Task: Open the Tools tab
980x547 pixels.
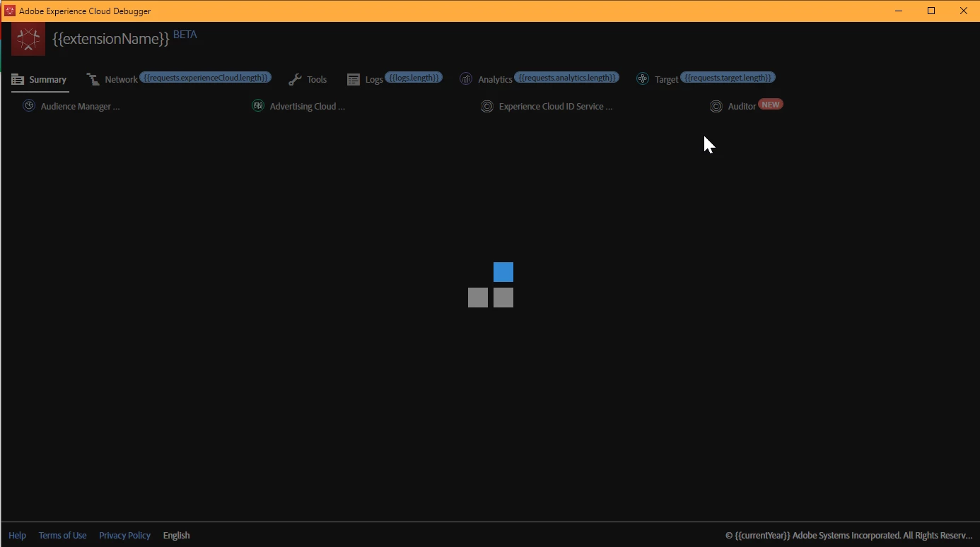Action: (317, 80)
